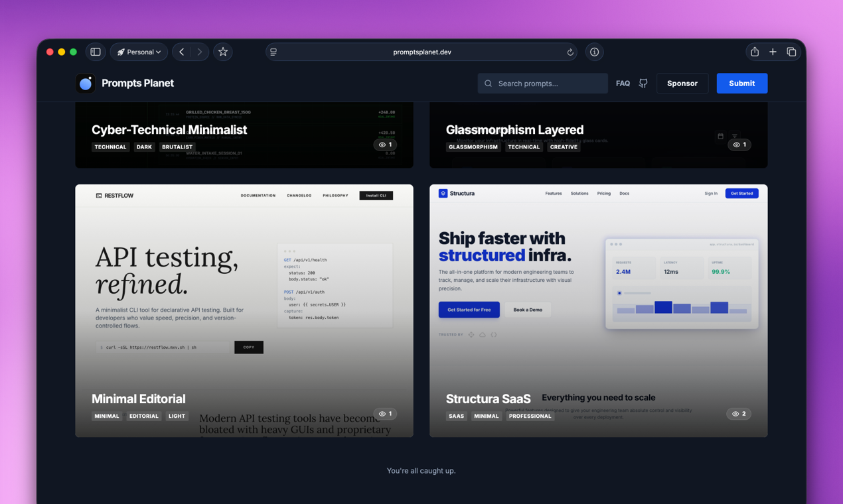Toggle the Safari sidebar icon
This screenshot has height=504, width=843.
coord(95,51)
